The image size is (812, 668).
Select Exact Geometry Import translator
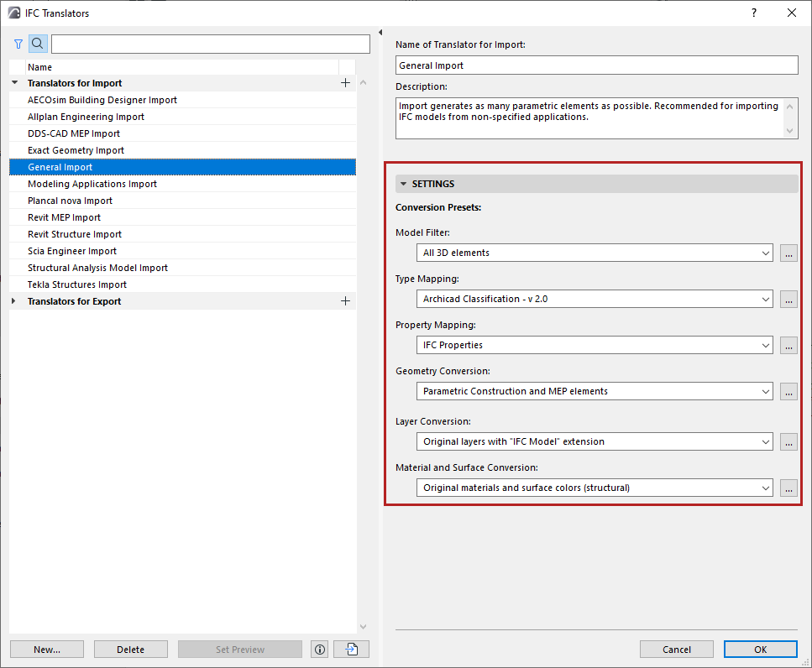(x=182, y=150)
